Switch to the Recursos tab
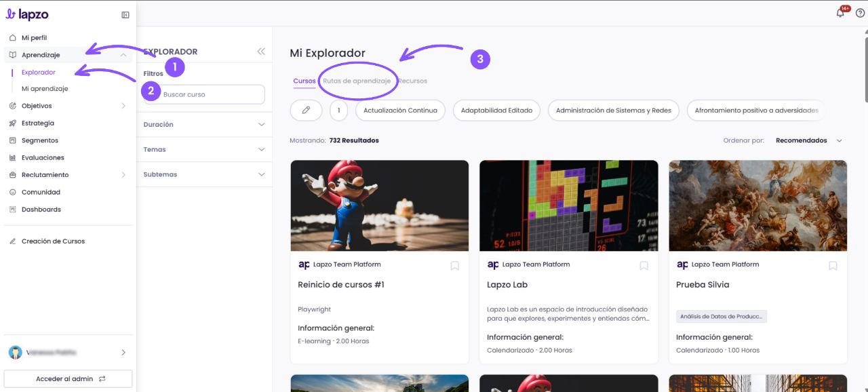 [412, 81]
